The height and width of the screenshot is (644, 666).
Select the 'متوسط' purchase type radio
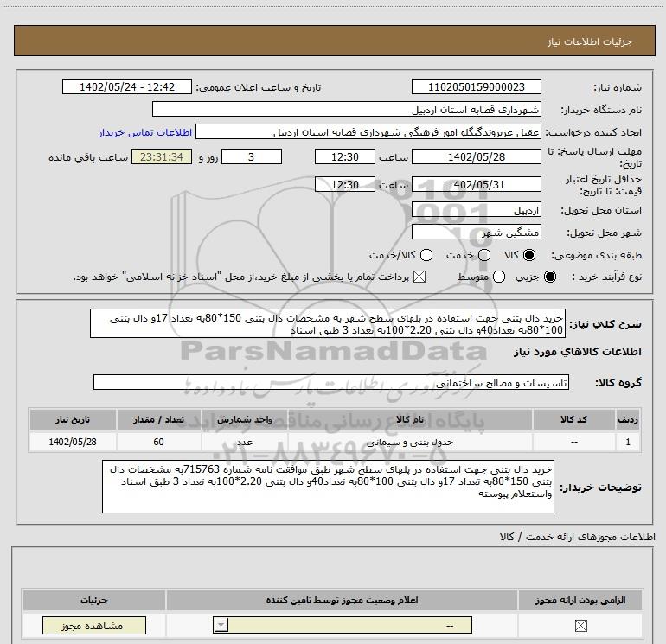[x=499, y=277]
